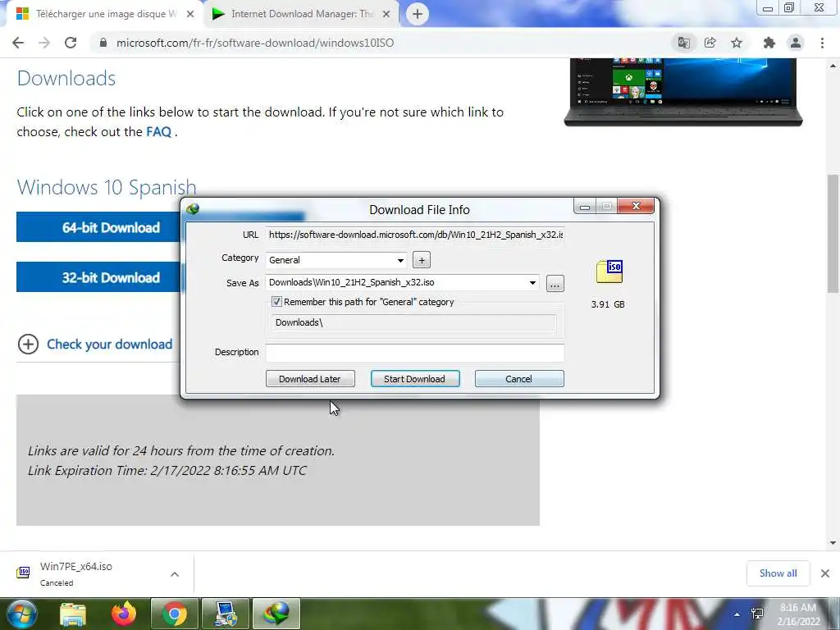This screenshot has width=840, height=630.
Task: Click the ISO icon in downloads bar
Action: (x=23, y=573)
